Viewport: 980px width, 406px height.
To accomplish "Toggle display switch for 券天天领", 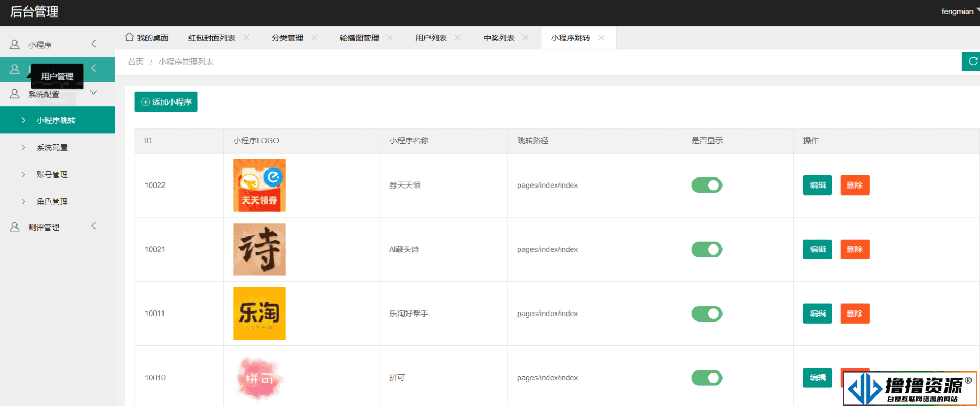I will point(707,185).
